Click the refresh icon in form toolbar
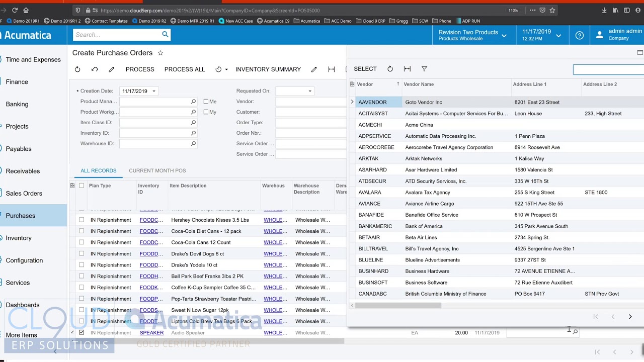 click(77, 69)
